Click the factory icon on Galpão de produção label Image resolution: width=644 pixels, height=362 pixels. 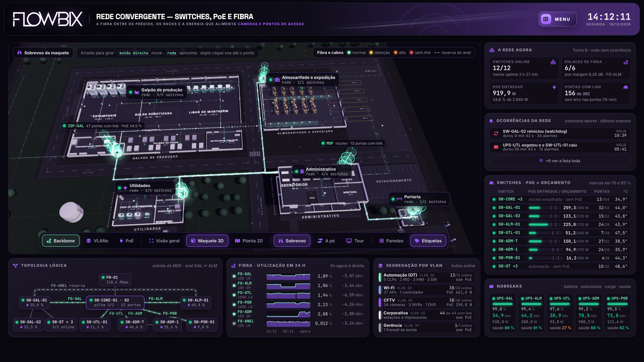[137, 92]
